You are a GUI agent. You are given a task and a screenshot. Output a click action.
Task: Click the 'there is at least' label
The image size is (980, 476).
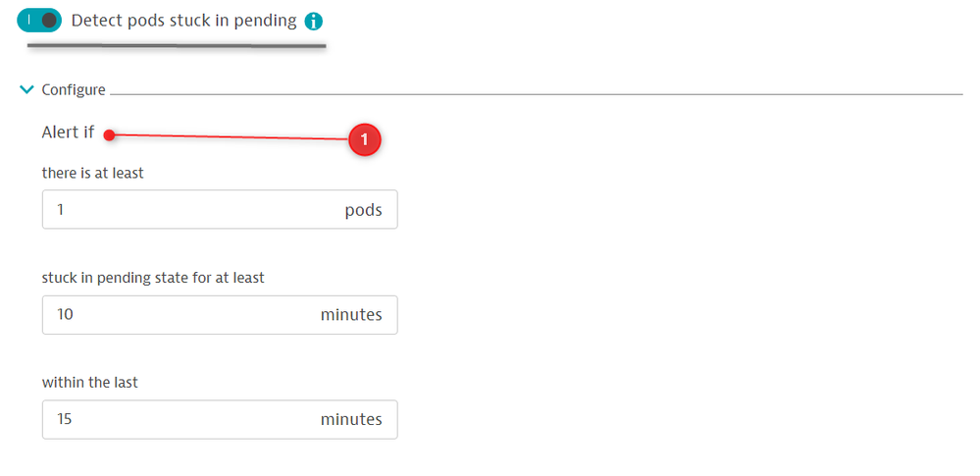click(92, 173)
